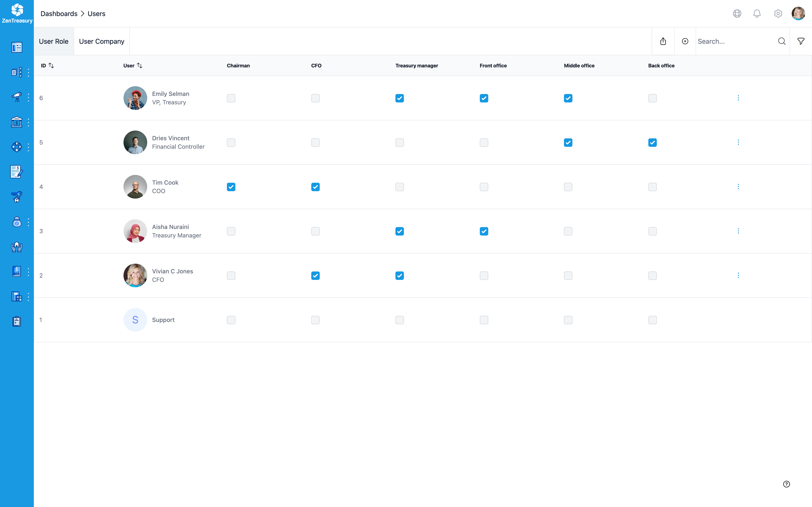Image resolution: width=812 pixels, height=507 pixels.
Task: Click the plus button to add a user
Action: [x=685, y=41]
